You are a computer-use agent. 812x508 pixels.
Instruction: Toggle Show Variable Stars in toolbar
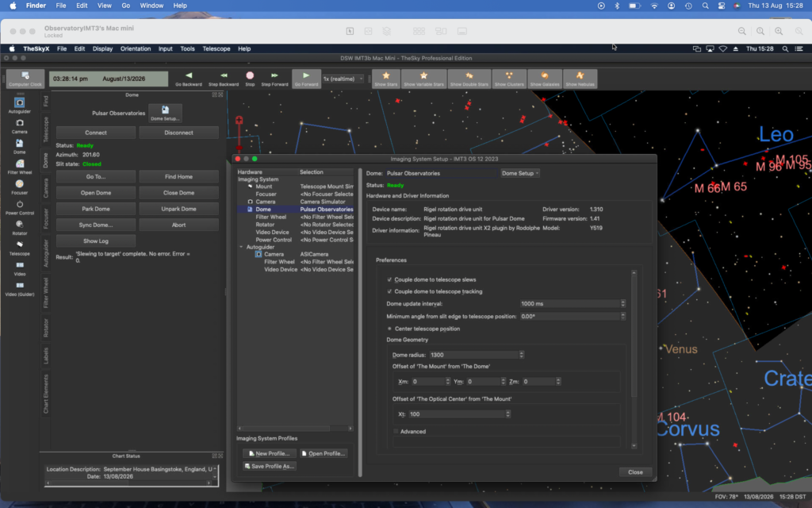pyautogui.click(x=423, y=79)
